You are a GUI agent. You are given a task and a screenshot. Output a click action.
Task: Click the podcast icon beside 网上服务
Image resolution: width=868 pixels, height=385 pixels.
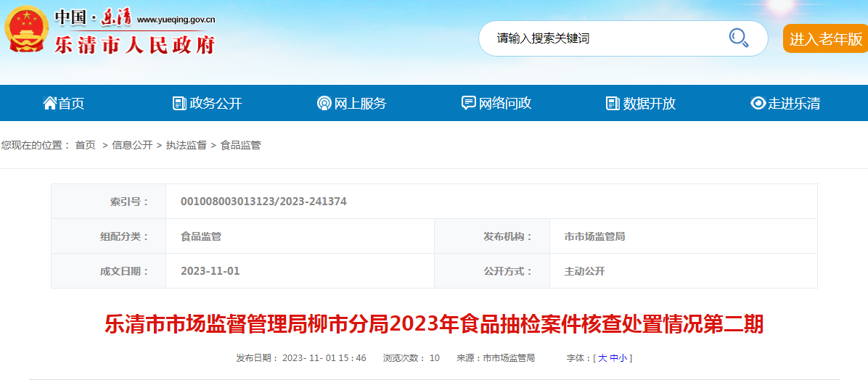coord(324,104)
